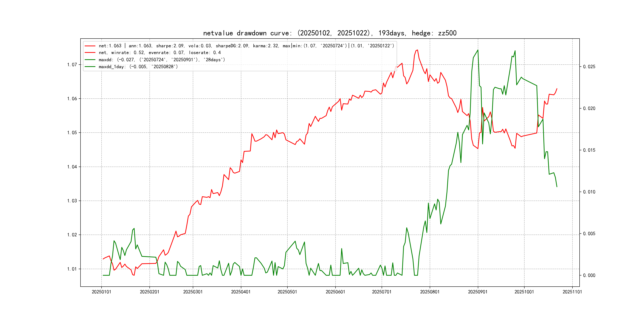The image size is (644, 322).
Task: Click the green swatch beside the maxdd legend entry
Action: [90, 60]
